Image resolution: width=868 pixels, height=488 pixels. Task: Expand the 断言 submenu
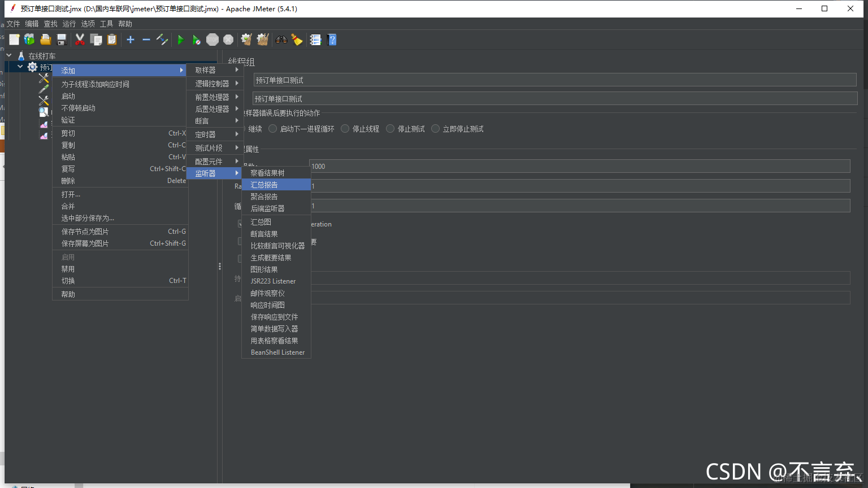point(215,121)
